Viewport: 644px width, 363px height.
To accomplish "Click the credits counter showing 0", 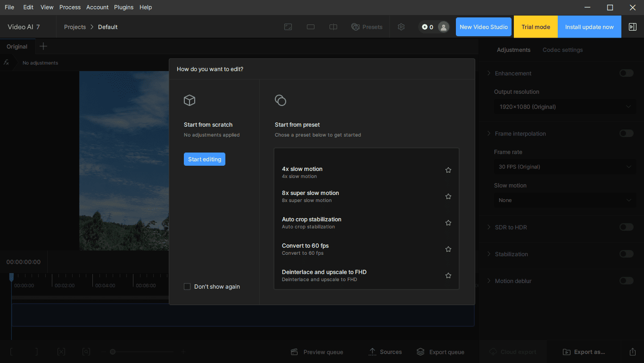I will 428,27.
